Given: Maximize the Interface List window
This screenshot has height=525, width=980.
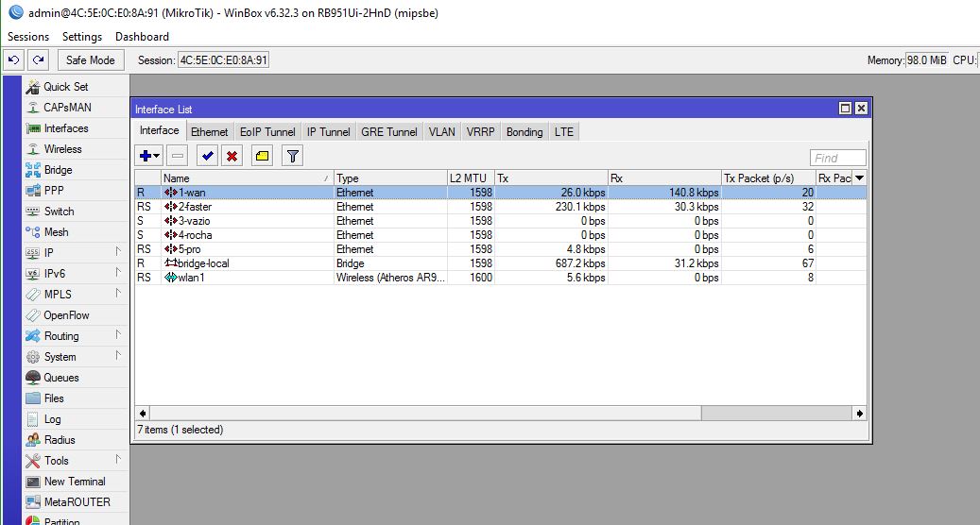Looking at the screenshot, I should 845,108.
